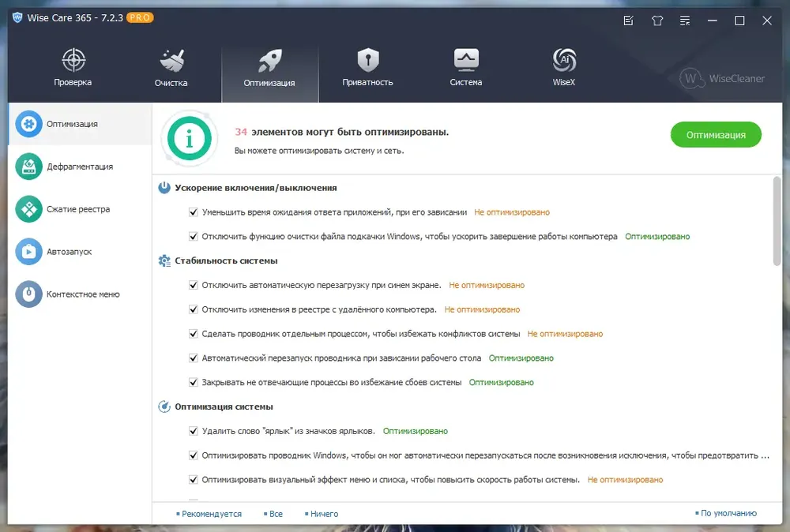
Task: Open the skin (shirt) icon in title bar
Action: pyautogui.click(x=657, y=21)
